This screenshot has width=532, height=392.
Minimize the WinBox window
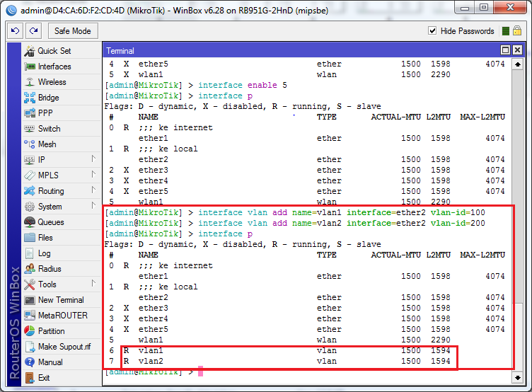pos(465,8)
